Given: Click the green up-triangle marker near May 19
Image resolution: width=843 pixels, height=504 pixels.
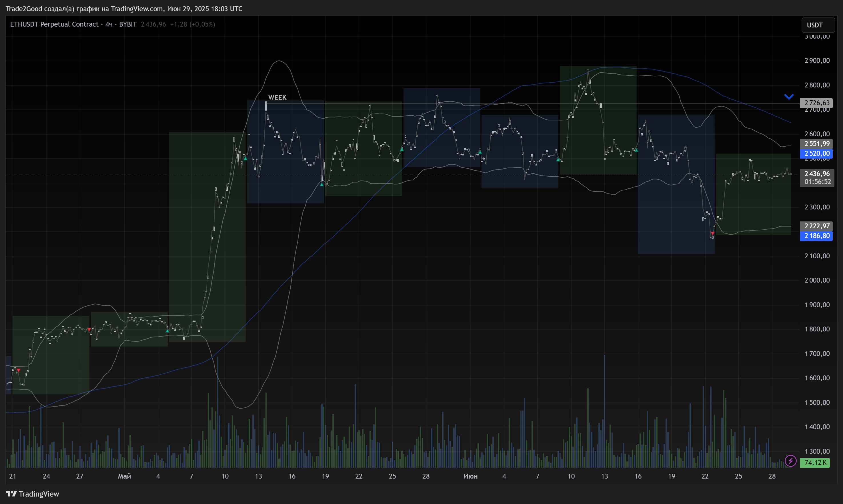Looking at the screenshot, I should coord(322,184).
